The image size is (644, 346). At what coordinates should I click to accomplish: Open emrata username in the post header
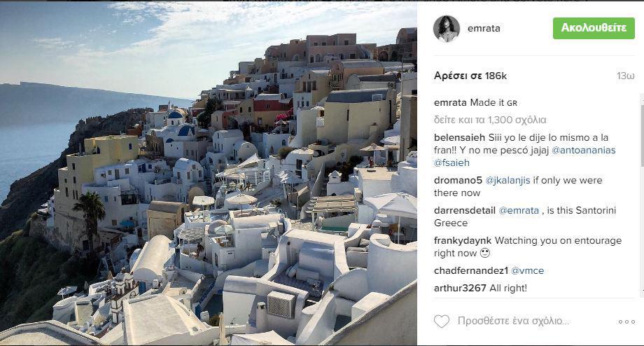coord(484,28)
